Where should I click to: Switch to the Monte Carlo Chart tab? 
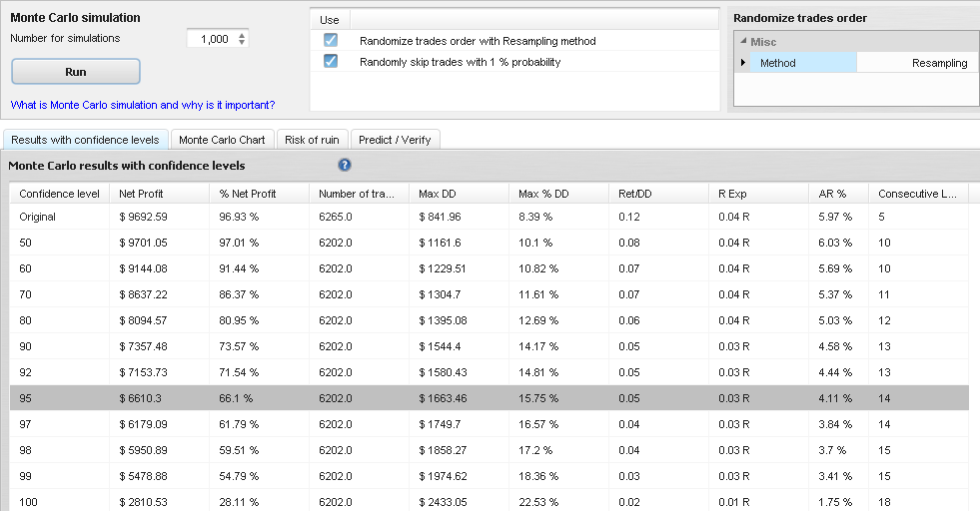click(x=222, y=140)
